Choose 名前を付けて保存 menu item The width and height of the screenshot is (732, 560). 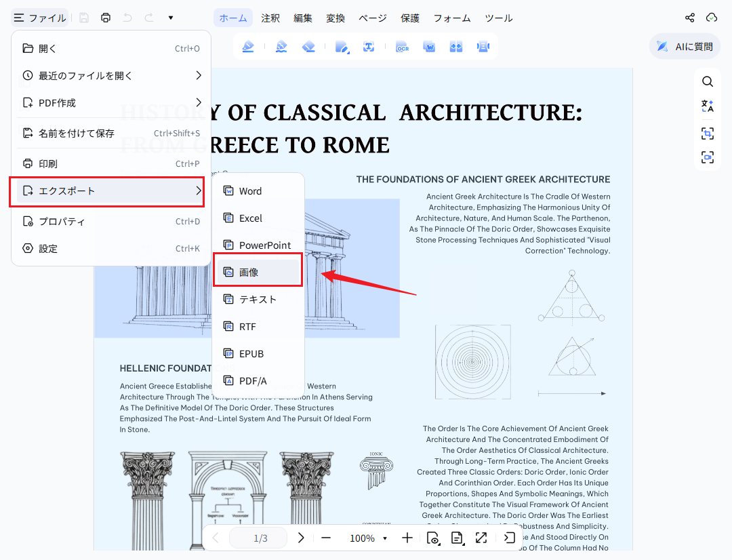pos(111,133)
